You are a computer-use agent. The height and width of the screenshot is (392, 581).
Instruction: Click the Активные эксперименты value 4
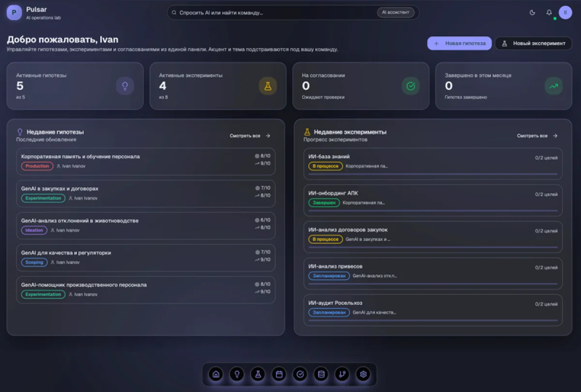[x=163, y=86]
